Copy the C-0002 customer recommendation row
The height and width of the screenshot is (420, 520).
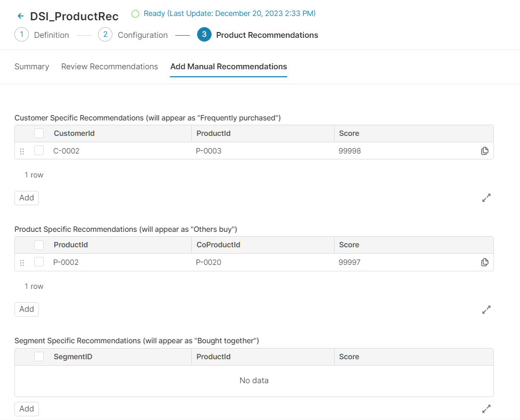click(484, 151)
